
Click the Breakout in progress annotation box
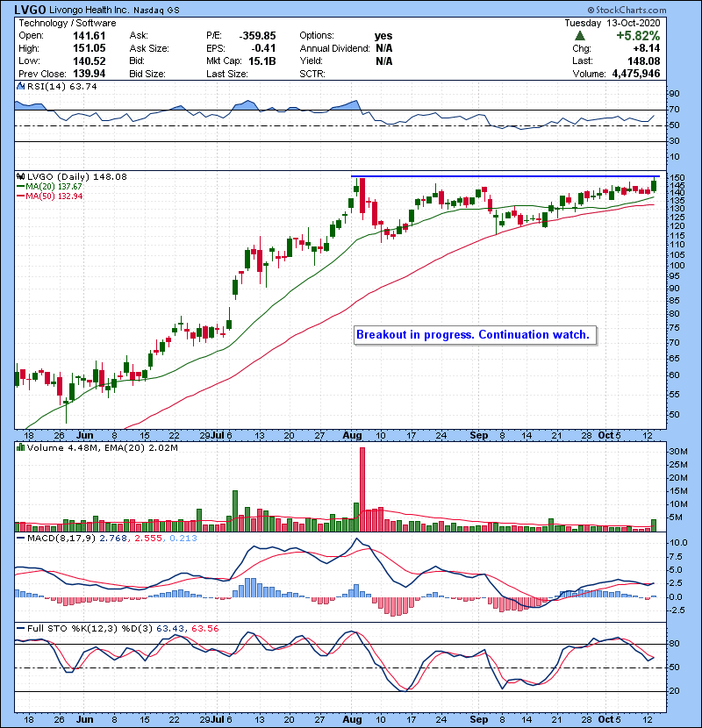coord(475,335)
